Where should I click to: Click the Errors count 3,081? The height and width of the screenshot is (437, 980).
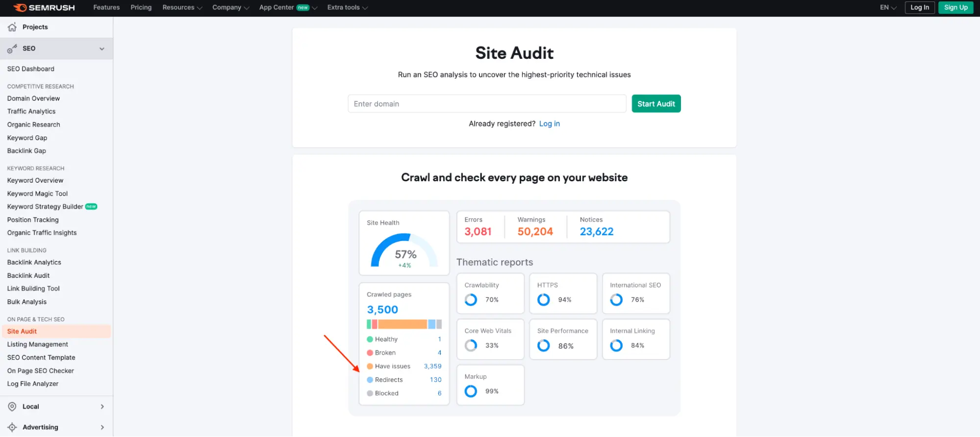tap(478, 232)
